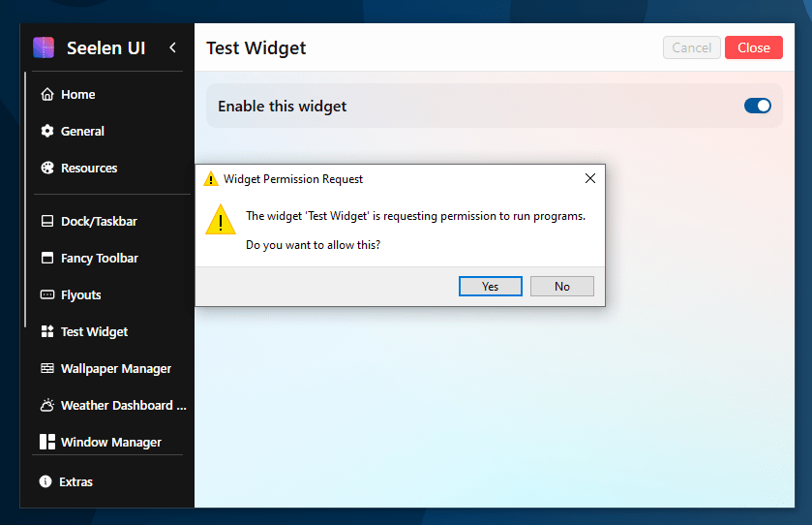Select the Extras menu entry
The image size is (812, 525).
[75, 482]
